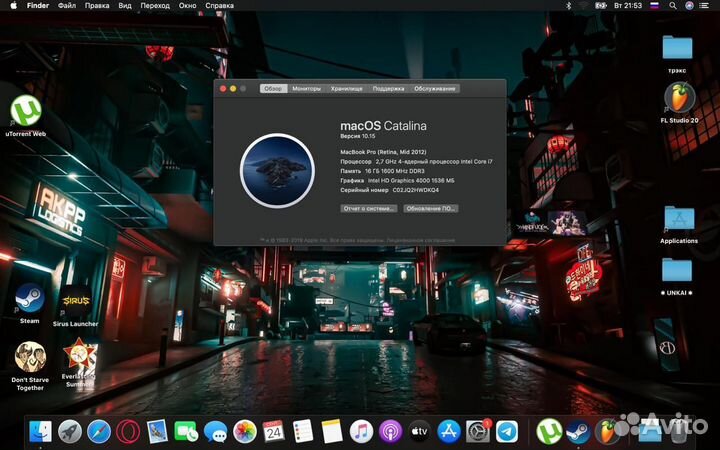This screenshot has width=720, height=450.
Task: Open the Finder menu
Action: 38,6
